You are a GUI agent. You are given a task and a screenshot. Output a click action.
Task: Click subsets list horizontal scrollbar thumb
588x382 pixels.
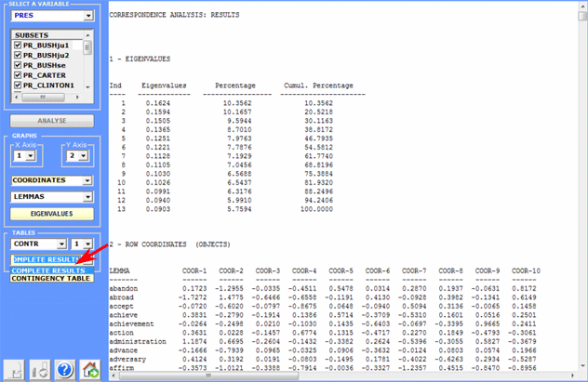coord(43,97)
